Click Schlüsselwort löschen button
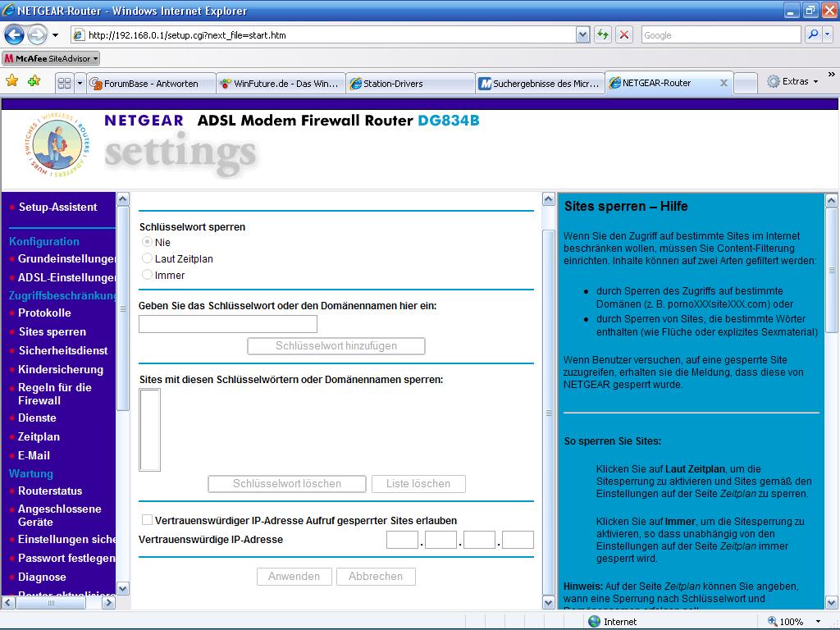840x630 pixels. click(286, 484)
